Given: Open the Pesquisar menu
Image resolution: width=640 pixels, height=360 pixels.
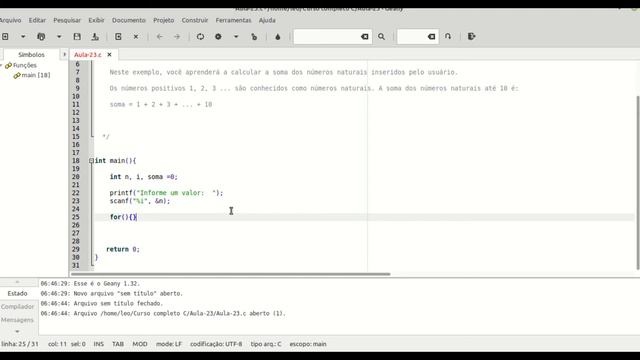Looking at the screenshot, I should (67, 20).
